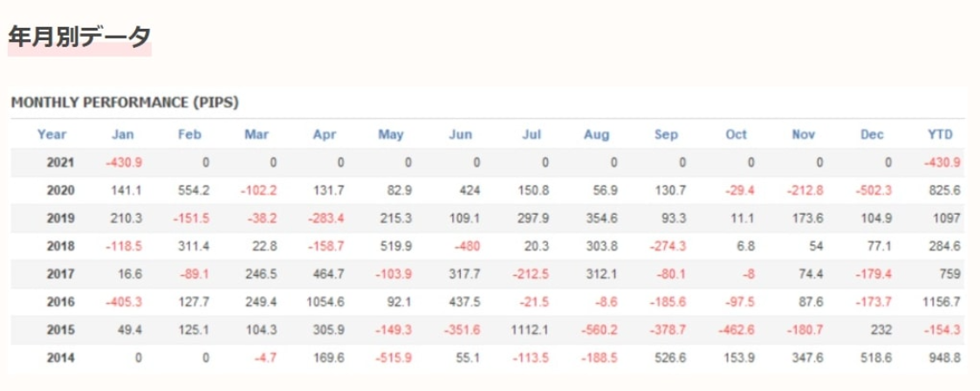Click the Jun column header
The image size is (980, 391).
tap(461, 134)
